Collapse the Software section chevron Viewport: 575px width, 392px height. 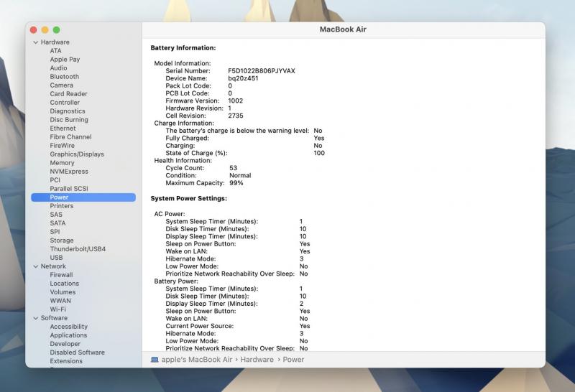click(35, 318)
